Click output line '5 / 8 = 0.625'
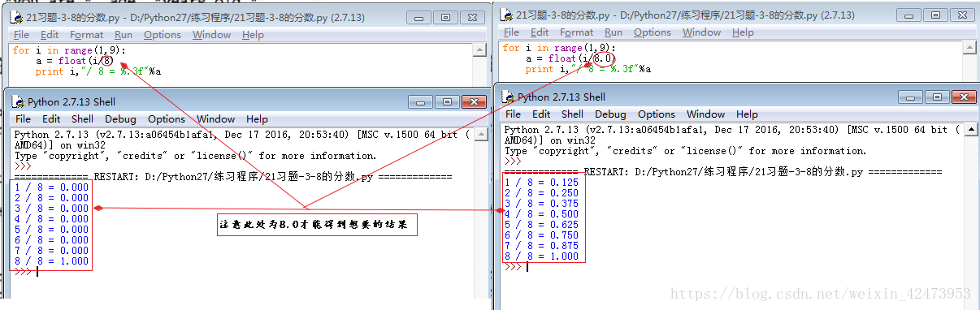 coord(541,225)
